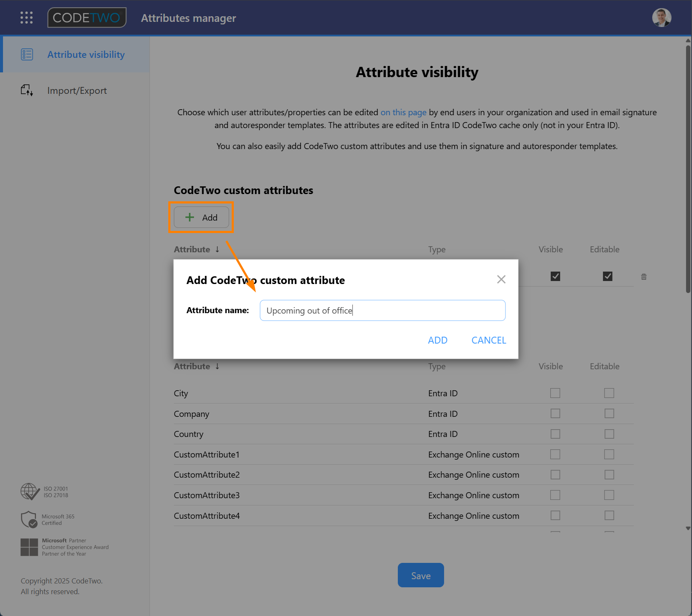Open the profile menu via the avatar
Screen dimensions: 692x616
[x=662, y=18]
